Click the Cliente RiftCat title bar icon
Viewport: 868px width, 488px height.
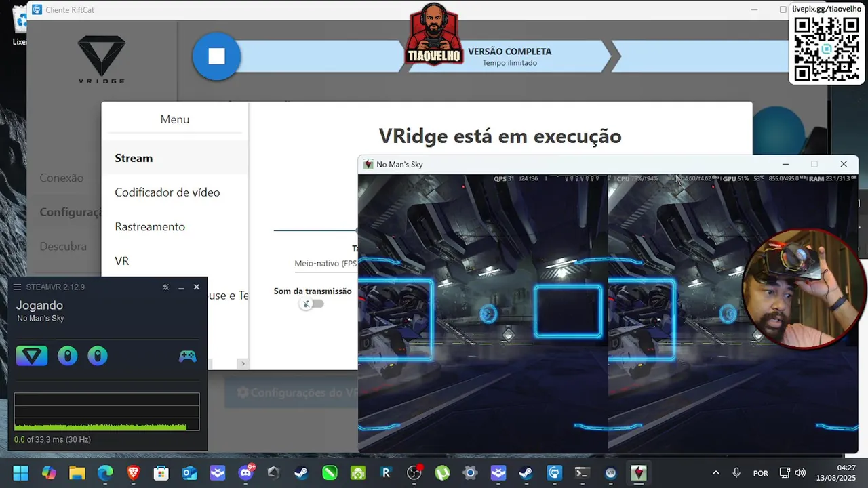click(x=37, y=9)
